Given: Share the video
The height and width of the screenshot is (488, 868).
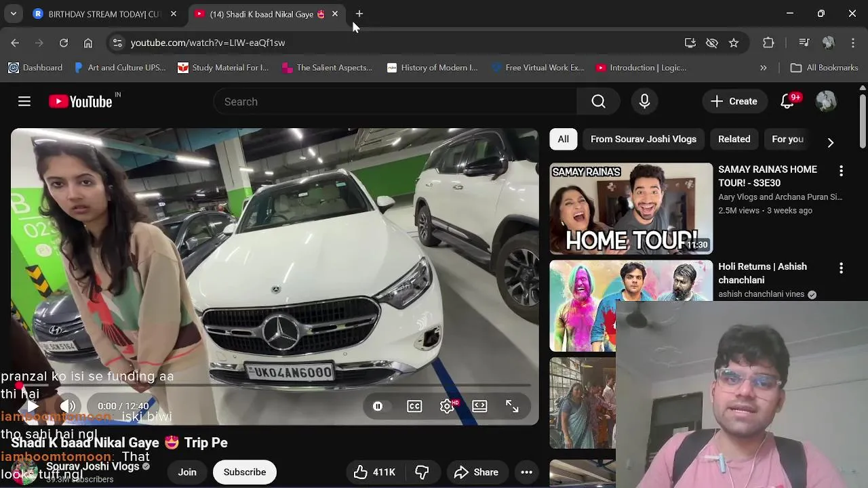Looking at the screenshot, I should [477, 472].
